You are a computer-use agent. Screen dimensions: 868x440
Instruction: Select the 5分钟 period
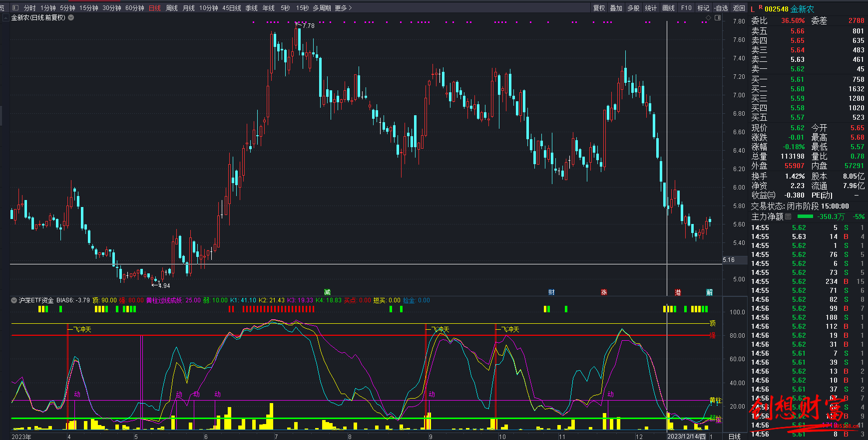[67, 8]
